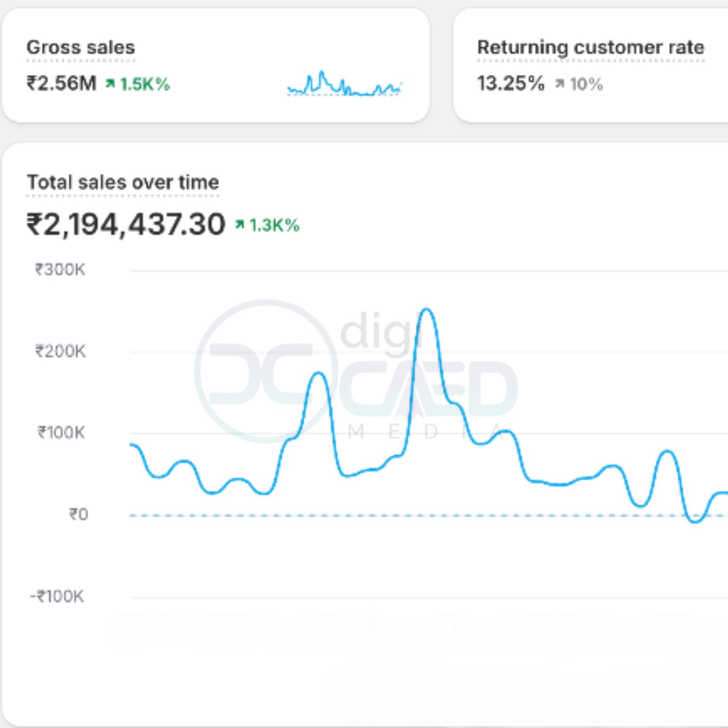Open the Gross sales sparkline mini chart
Viewport: 728px width, 728px height.
(x=345, y=84)
